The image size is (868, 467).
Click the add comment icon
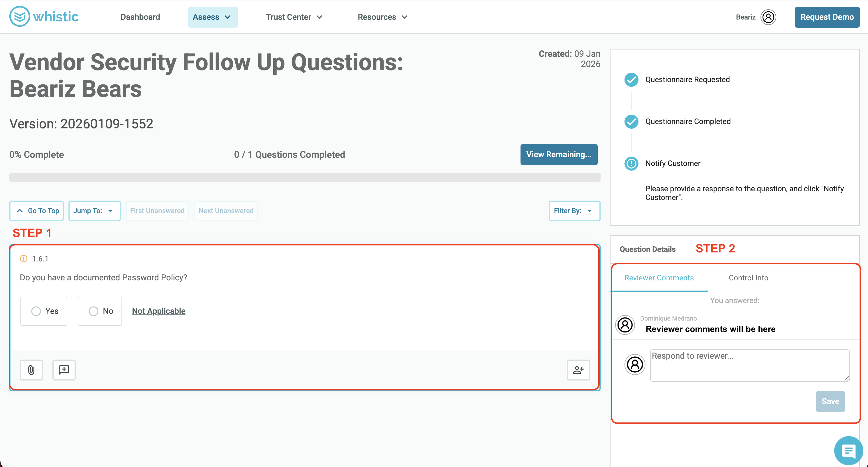pyautogui.click(x=64, y=370)
